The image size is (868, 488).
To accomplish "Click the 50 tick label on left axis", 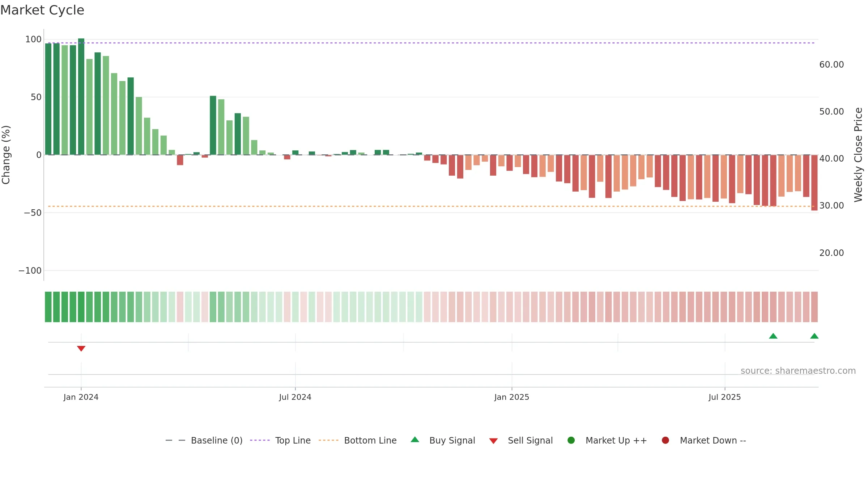I will click(x=36, y=97).
